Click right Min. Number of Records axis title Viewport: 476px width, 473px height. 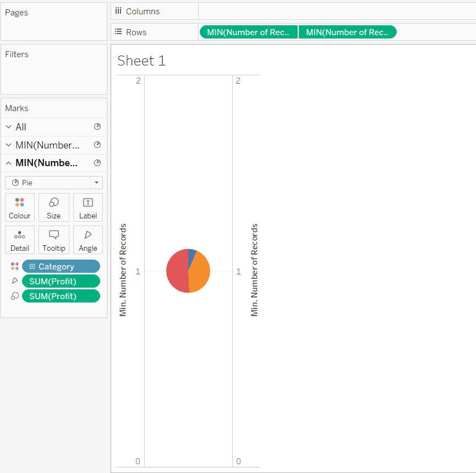254,270
